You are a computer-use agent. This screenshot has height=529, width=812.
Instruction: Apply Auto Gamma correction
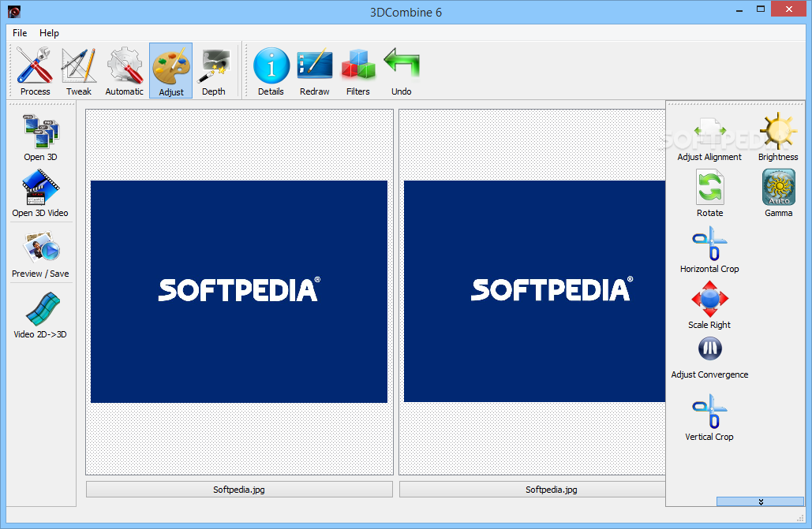[778, 194]
